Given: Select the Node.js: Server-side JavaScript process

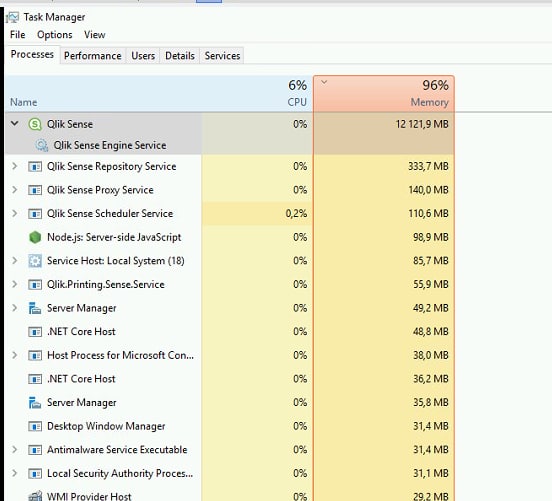Looking at the screenshot, I should click(x=230, y=237).
